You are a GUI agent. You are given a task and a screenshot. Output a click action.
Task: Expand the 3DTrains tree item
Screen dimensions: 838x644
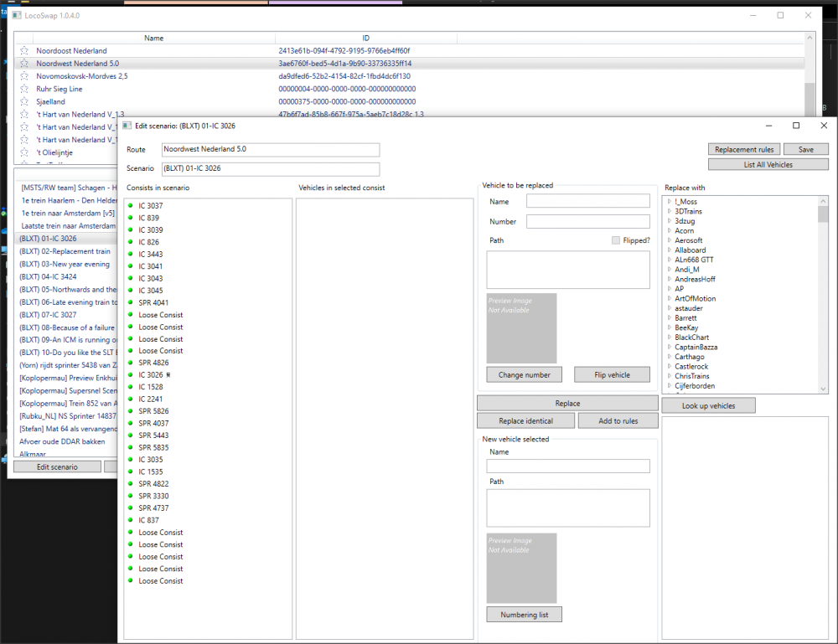[669, 211]
